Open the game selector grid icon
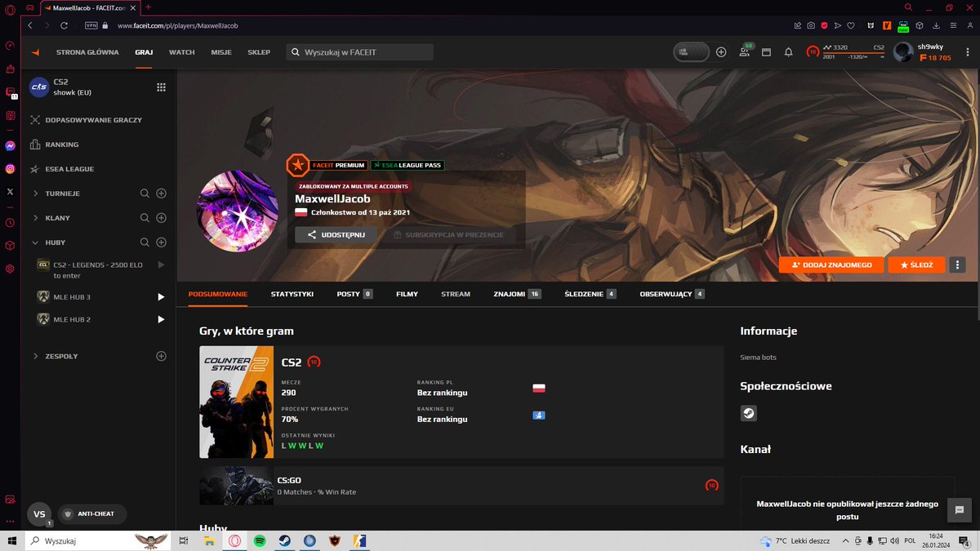 click(x=161, y=87)
